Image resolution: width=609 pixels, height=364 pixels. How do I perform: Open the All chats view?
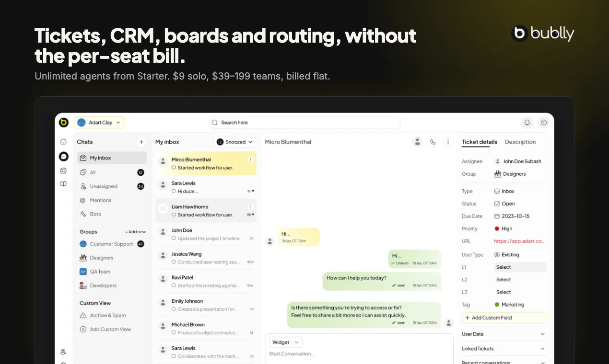(x=112, y=172)
